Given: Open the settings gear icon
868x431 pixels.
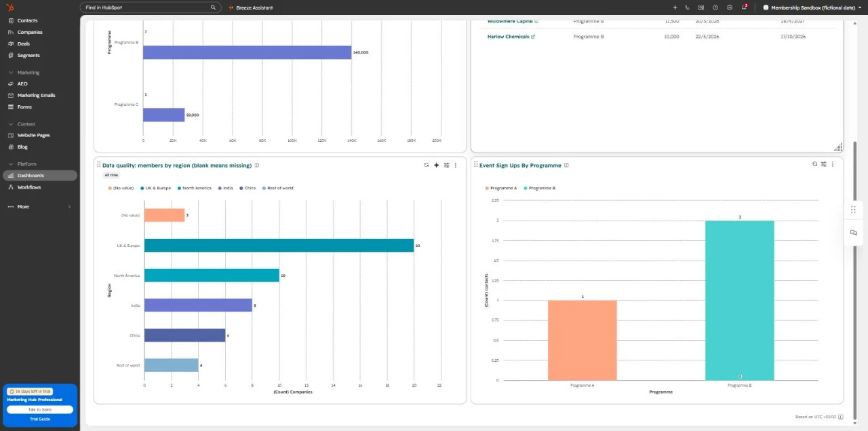Looking at the screenshot, I should 730,7.
